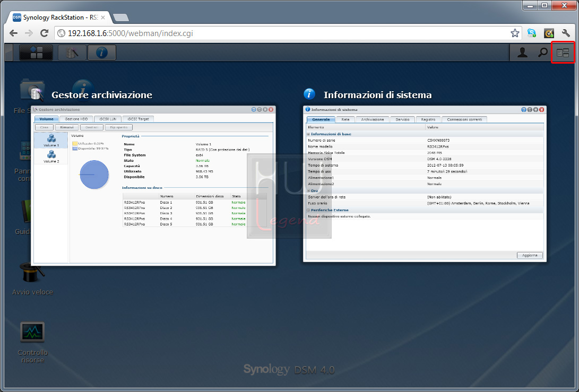This screenshot has height=392, width=579.
Task: Select the Disco 2 row
Action: click(x=195, y=208)
